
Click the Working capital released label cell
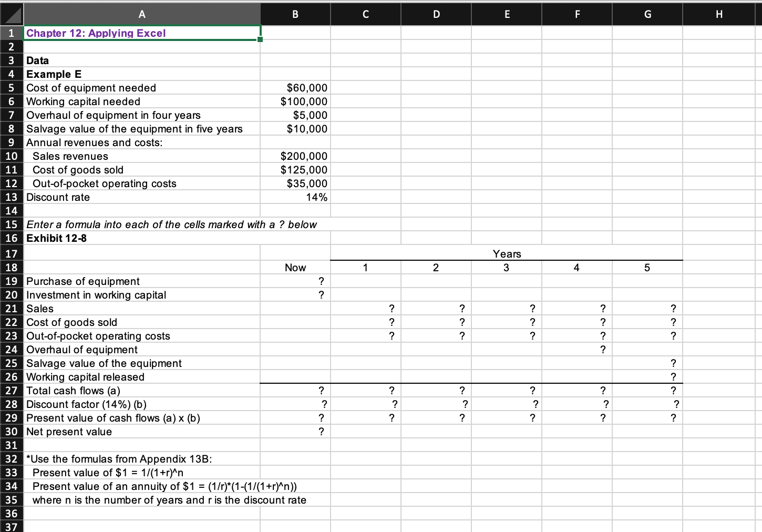coord(142,376)
